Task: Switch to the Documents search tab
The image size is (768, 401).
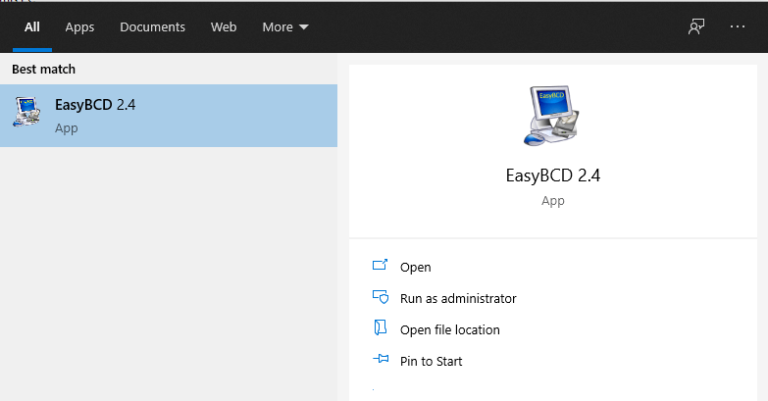Action: (x=152, y=27)
